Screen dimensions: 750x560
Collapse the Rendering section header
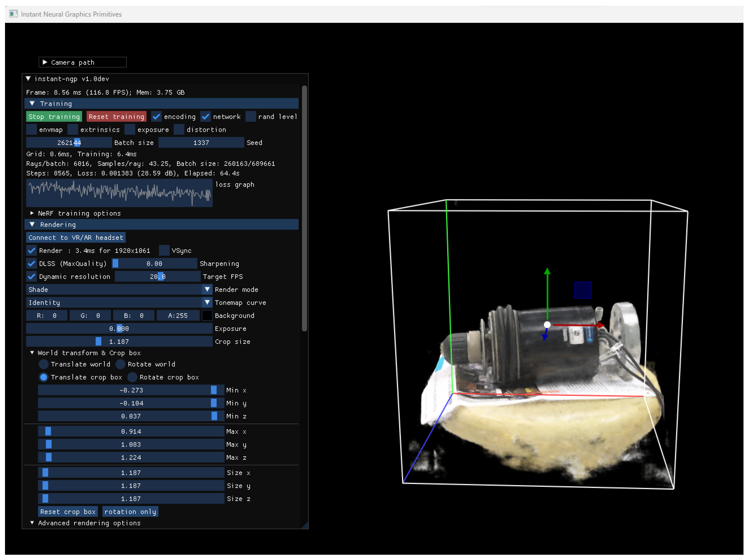click(x=161, y=224)
